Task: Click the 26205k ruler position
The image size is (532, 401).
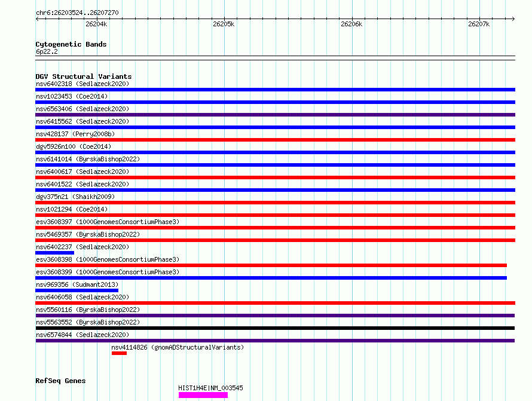Action: 224,24
